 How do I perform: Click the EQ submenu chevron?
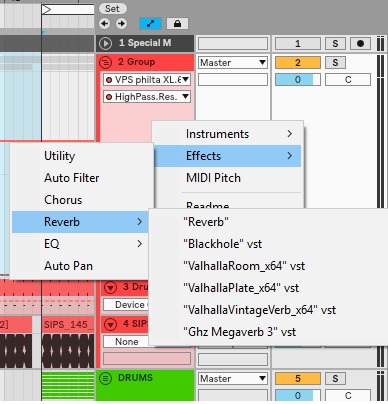coord(140,244)
